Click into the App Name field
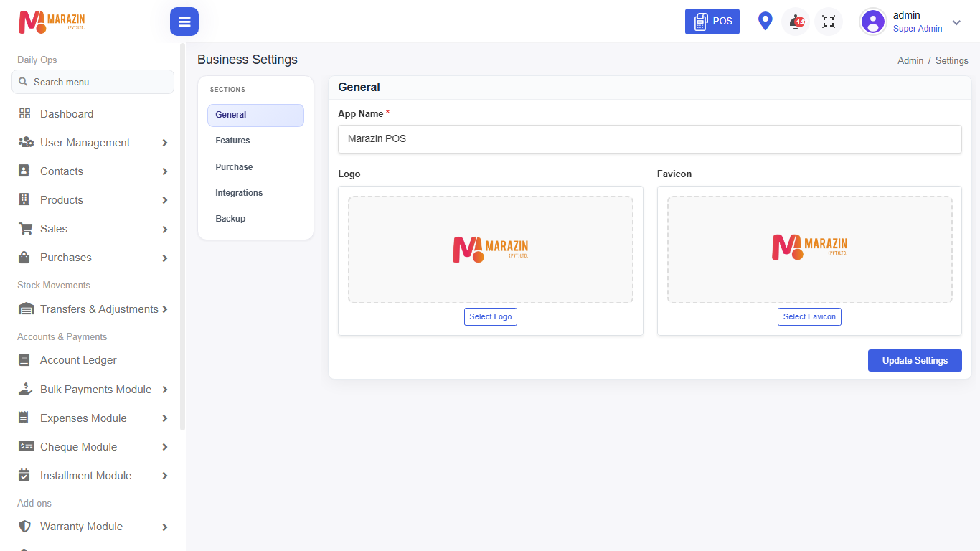The width and height of the screenshot is (980, 551). click(650, 139)
